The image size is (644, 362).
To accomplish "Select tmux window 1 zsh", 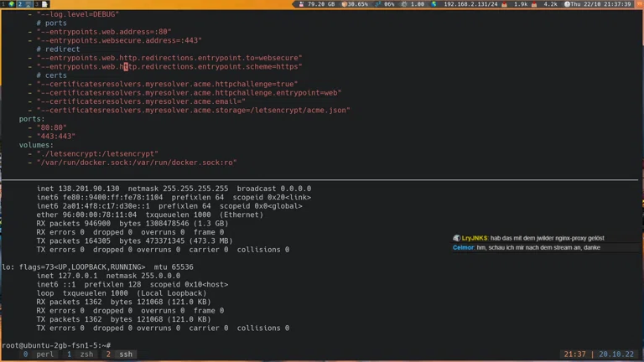I will (x=80, y=354).
